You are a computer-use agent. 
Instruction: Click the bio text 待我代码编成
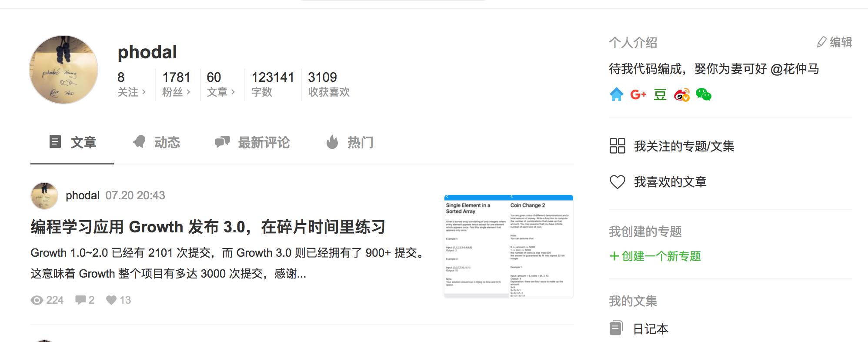714,69
